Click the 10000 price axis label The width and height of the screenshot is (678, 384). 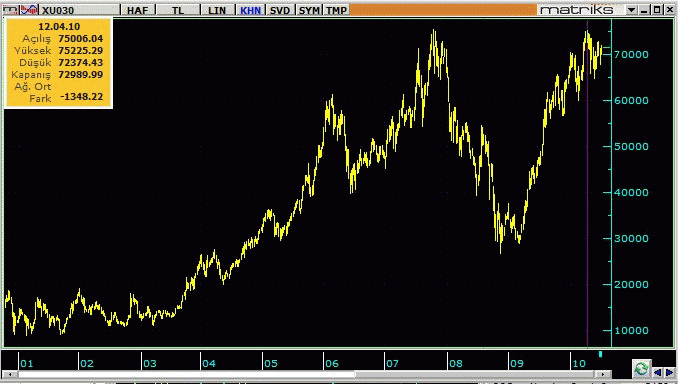(x=632, y=330)
